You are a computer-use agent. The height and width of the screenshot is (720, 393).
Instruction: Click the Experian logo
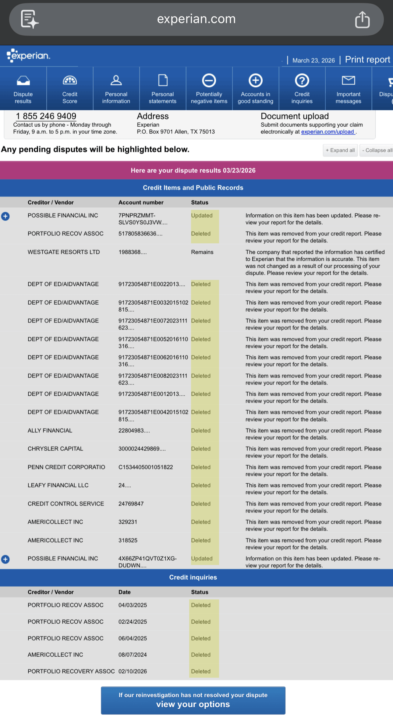click(28, 56)
